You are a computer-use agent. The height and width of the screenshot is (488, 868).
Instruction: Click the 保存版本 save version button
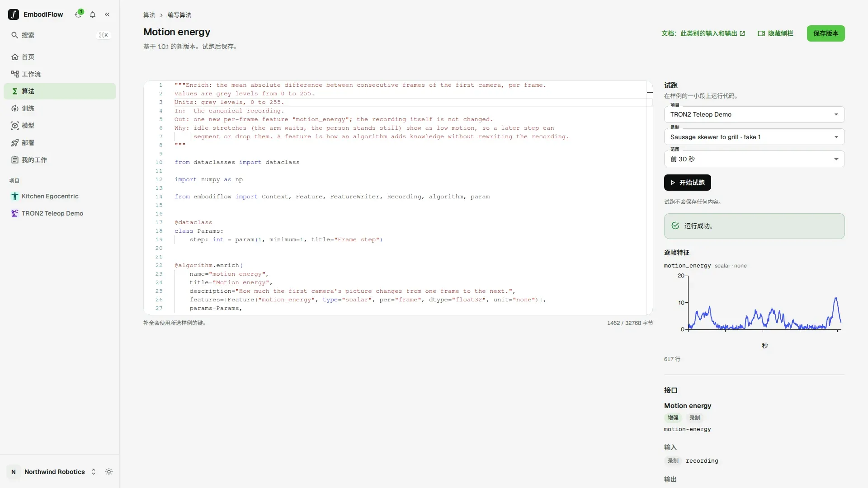[826, 33]
